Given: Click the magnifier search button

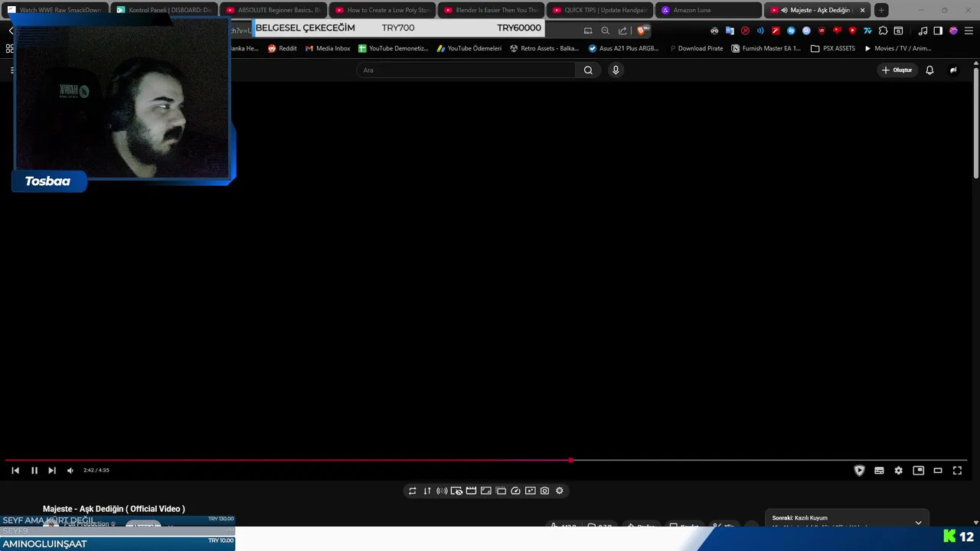Looking at the screenshot, I should point(588,70).
